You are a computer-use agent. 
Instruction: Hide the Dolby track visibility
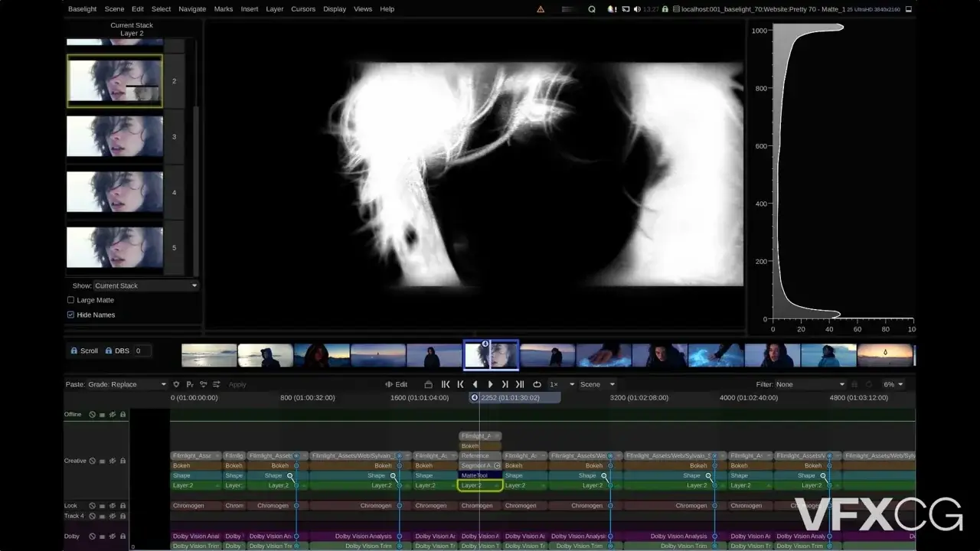(113, 536)
